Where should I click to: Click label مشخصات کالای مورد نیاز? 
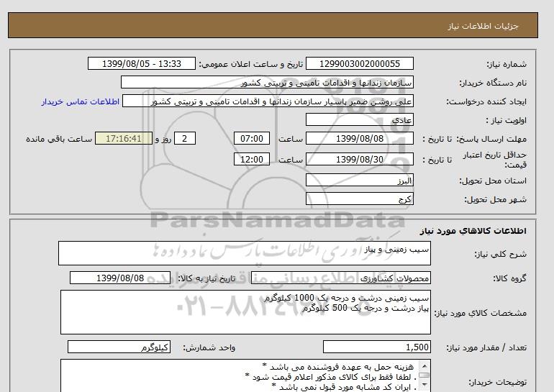(480, 313)
